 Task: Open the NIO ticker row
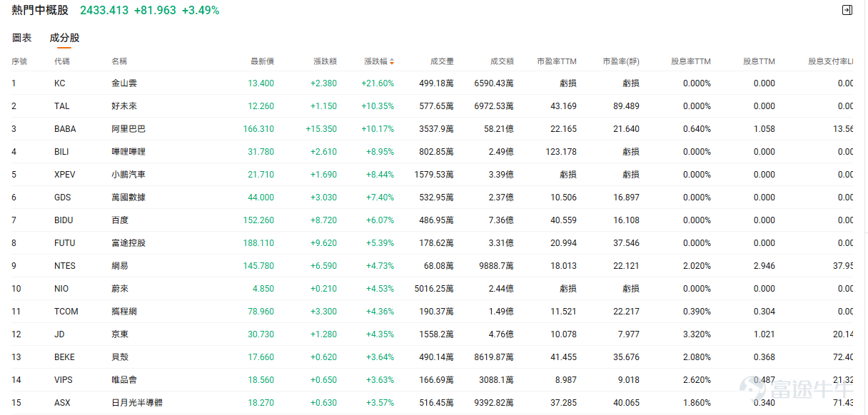tap(433, 289)
